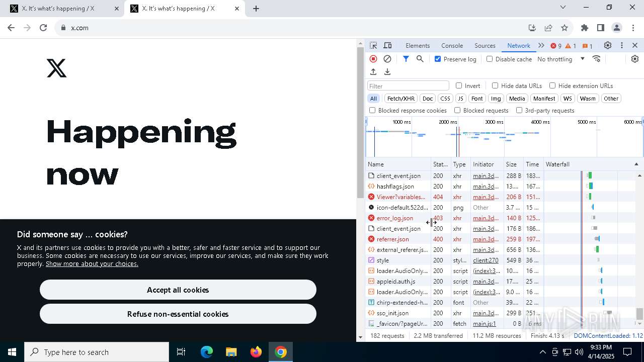
Task: Show hidden system tray icons
Action: [x=542, y=352]
